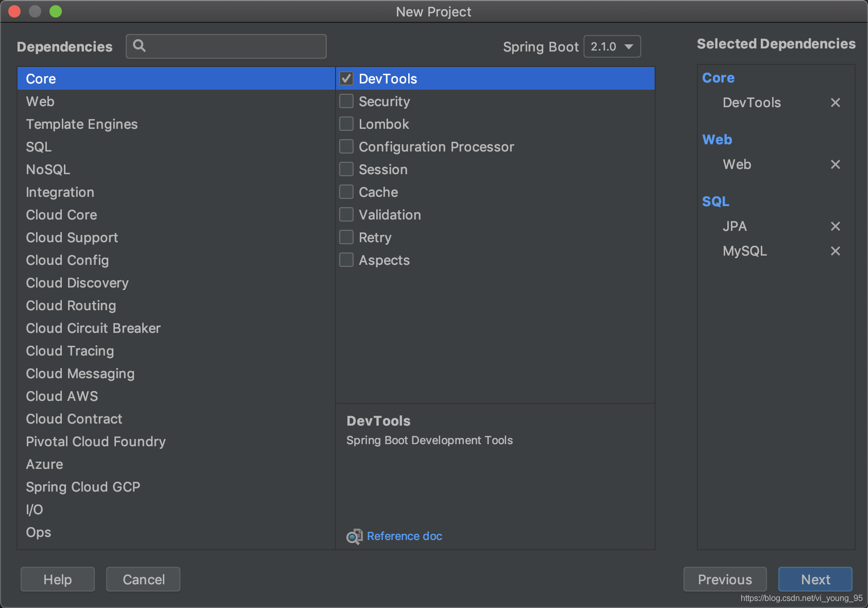
Task: Proceed with the Next button
Action: pyautogui.click(x=815, y=580)
